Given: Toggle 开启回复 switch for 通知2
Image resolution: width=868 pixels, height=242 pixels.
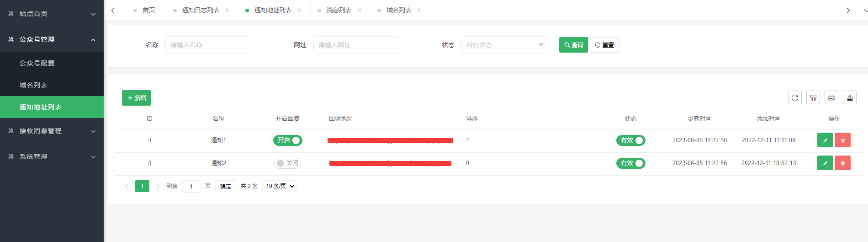Looking at the screenshot, I should click(x=287, y=163).
